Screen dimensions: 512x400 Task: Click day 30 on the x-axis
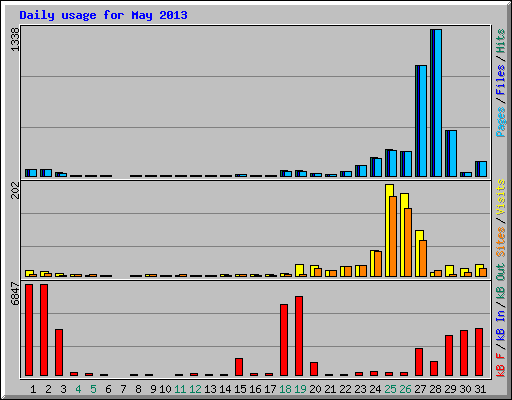click(x=465, y=389)
